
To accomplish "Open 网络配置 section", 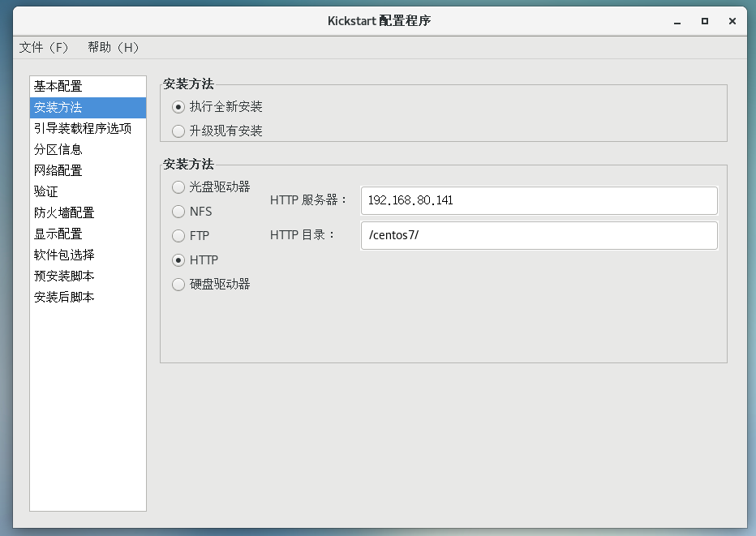I will pyautogui.click(x=88, y=170).
